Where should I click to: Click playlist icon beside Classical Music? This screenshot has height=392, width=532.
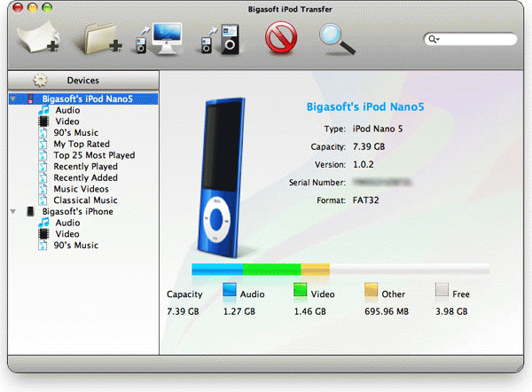tap(43, 200)
